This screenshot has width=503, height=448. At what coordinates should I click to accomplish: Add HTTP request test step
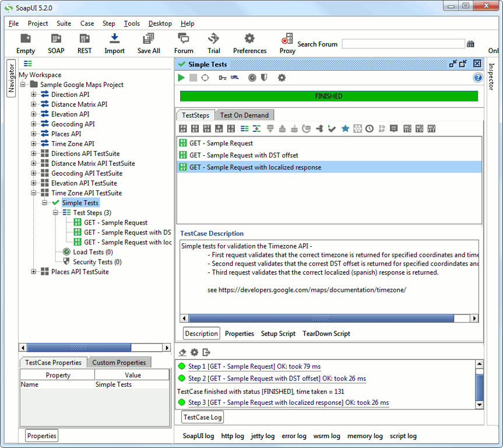point(207,129)
